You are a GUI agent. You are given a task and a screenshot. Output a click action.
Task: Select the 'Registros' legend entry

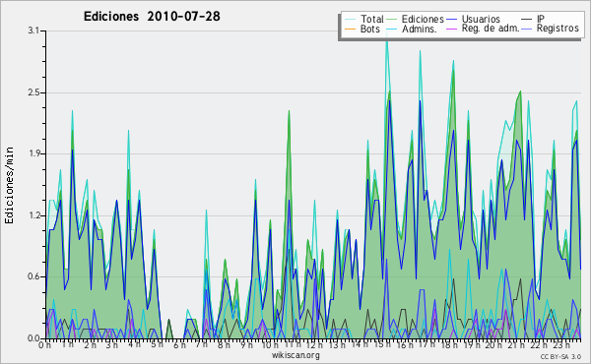pyautogui.click(x=558, y=29)
